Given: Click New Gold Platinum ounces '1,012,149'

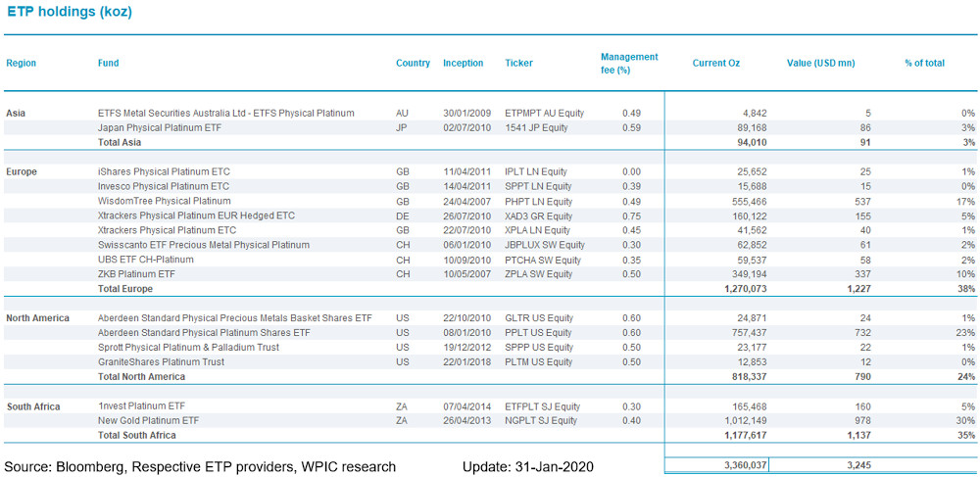Looking at the screenshot, I should tap(746, 421).
